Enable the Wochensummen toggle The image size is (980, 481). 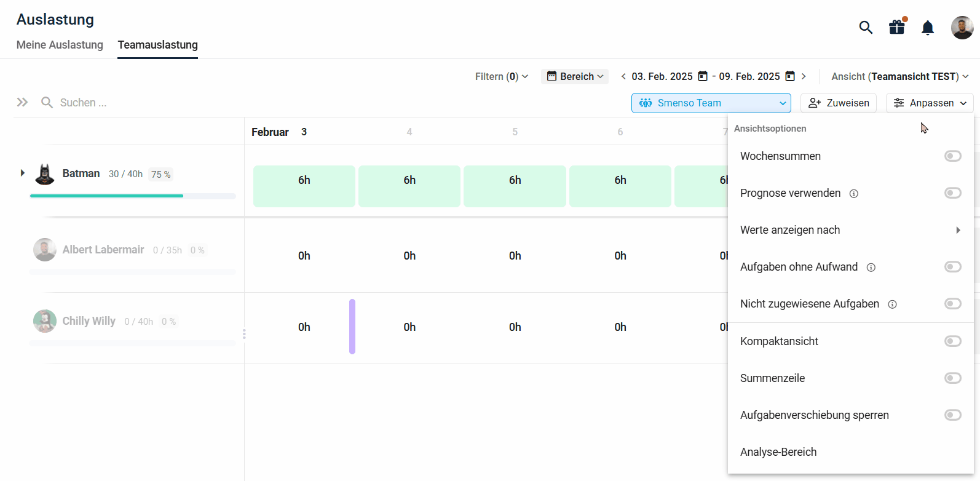click(x=952, y=156)
